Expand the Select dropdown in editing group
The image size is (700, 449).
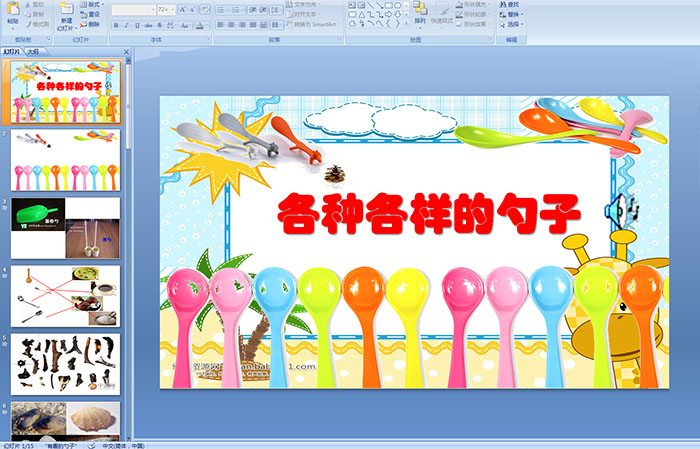512,25
